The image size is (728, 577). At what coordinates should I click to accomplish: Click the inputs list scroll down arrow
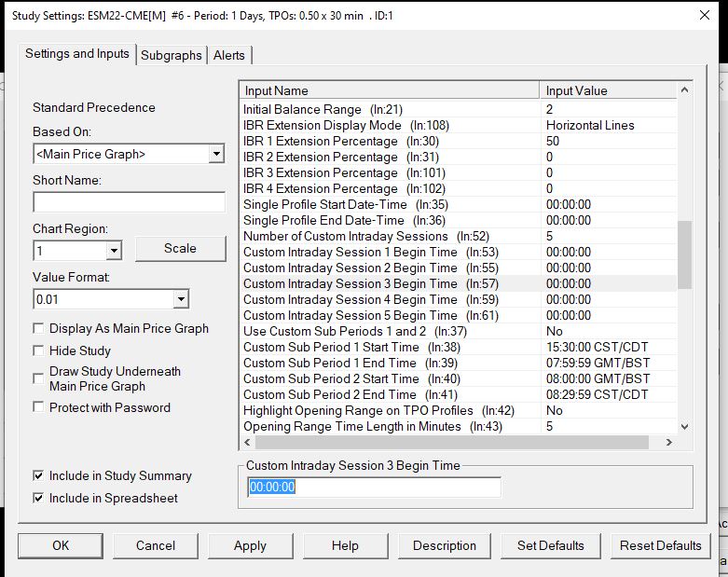pos(684,426)
